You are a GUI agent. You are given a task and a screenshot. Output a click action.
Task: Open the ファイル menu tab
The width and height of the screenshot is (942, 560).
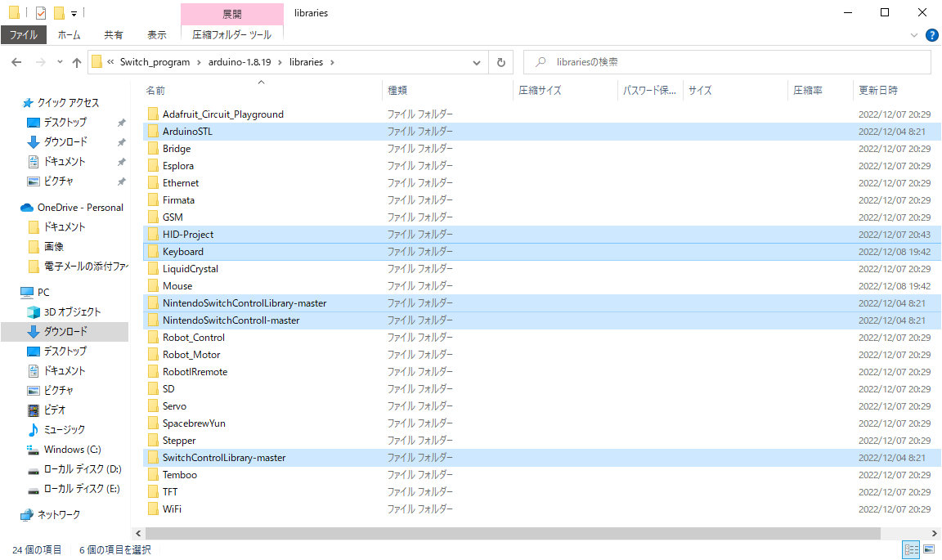click(24, 35)
